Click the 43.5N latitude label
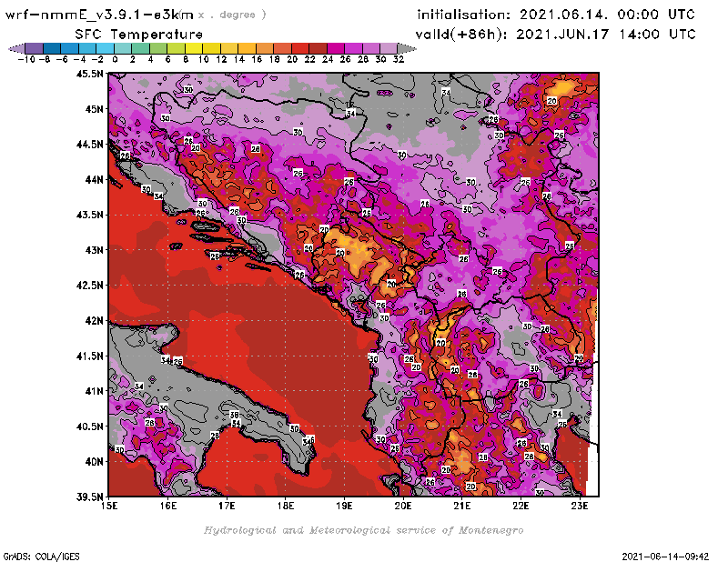Viewport: 728px width, 562px height. tap(90, 215)
